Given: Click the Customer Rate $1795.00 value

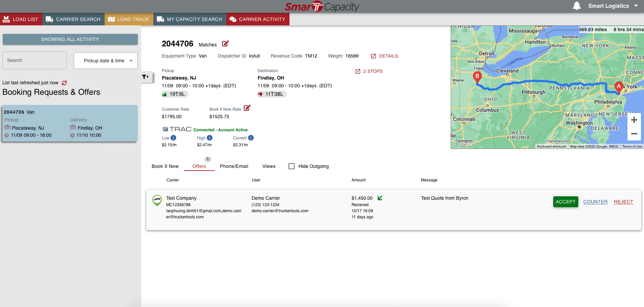Looking at the screenshot, I should (x=172, y=116).
